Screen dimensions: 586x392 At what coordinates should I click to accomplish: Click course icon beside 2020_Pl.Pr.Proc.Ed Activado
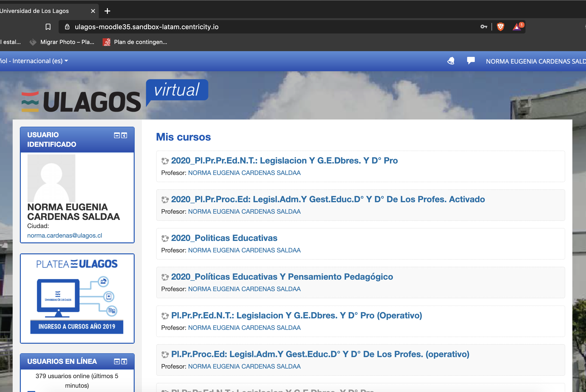165,200
